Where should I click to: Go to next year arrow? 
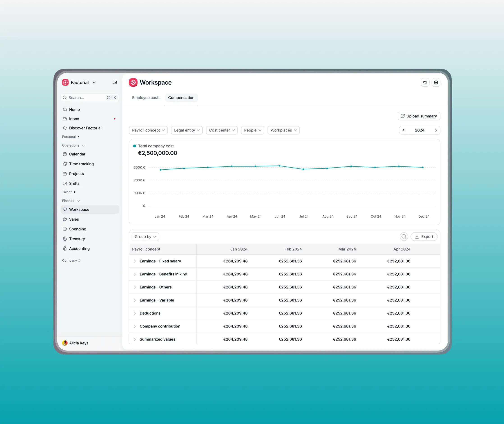click(436, 130)
